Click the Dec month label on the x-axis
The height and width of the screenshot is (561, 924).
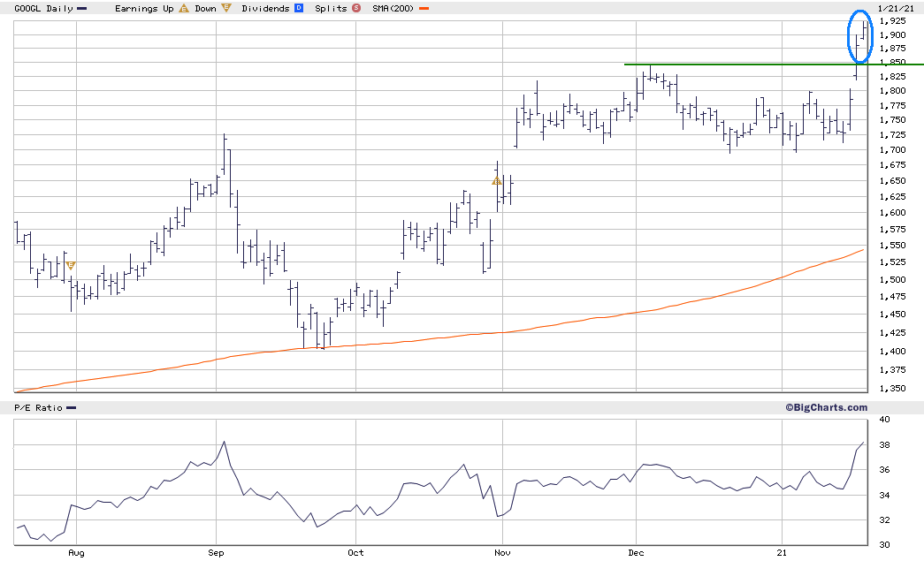tap(637, 553)
